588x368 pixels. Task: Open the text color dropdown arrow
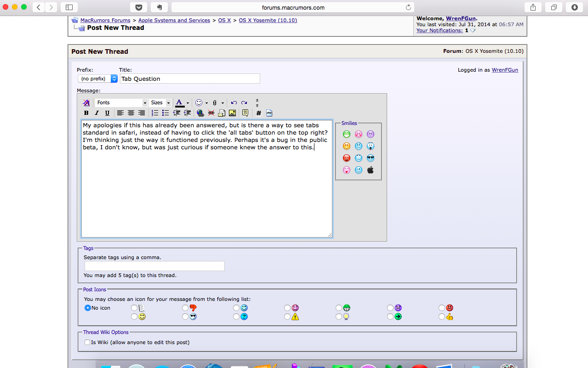[188, 103]
